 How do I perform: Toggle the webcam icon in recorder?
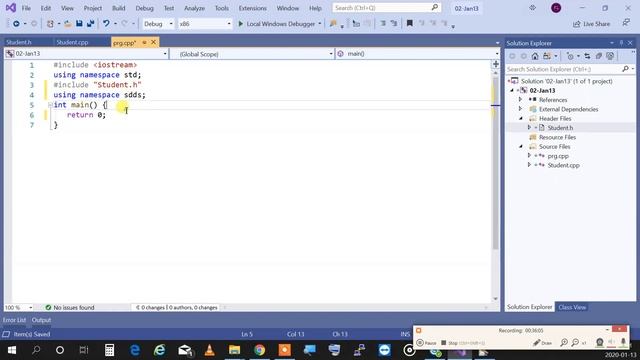[x=599, y=342]
